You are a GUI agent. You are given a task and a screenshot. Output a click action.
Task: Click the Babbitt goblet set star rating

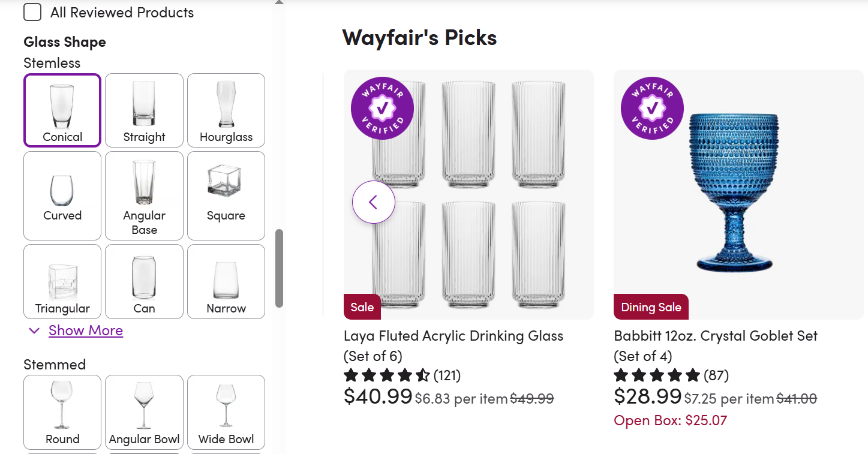(x=657, y=375)
